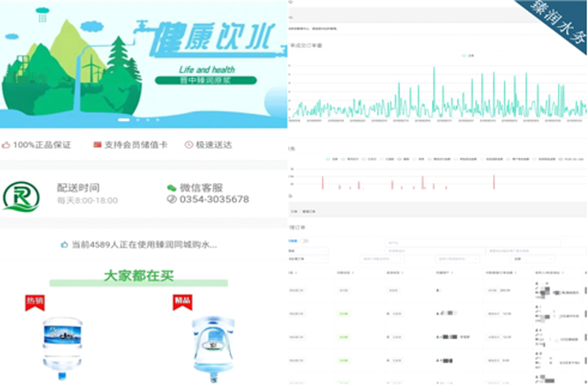This screenshot has height=386, width=588.
Task: Open the hot-selling water bottle product on left
Action: click(x=69, y=344)
